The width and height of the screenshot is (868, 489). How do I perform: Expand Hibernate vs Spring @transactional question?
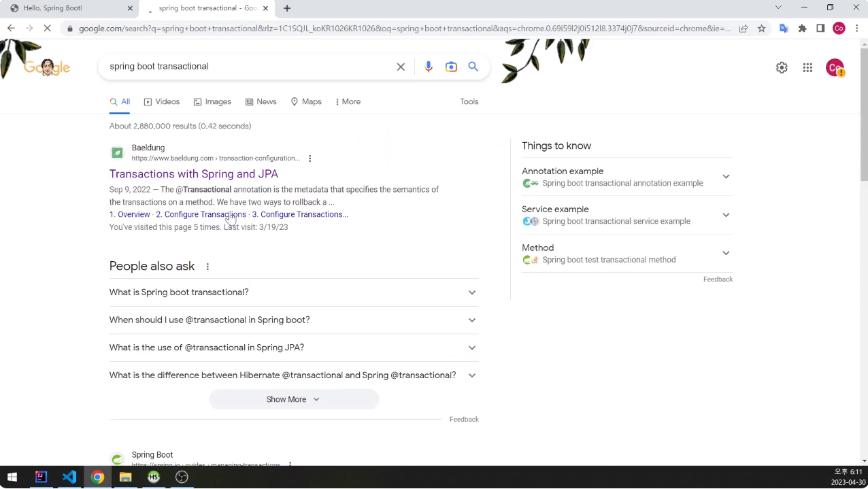(x=294, y=375)
